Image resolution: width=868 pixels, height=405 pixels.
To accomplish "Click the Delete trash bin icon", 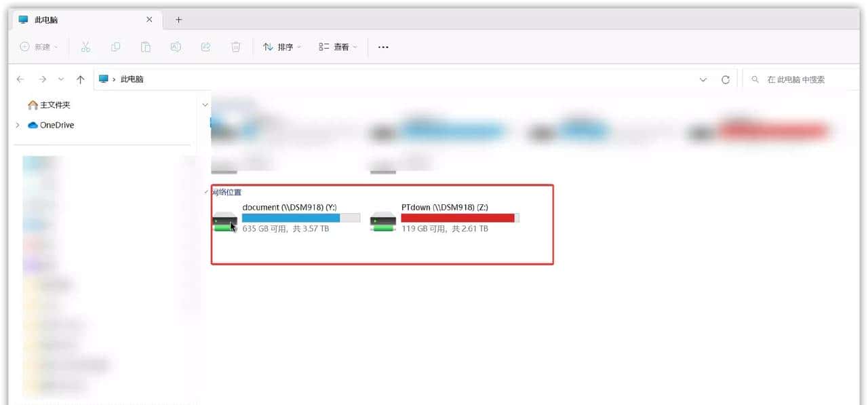I will 235,47.
